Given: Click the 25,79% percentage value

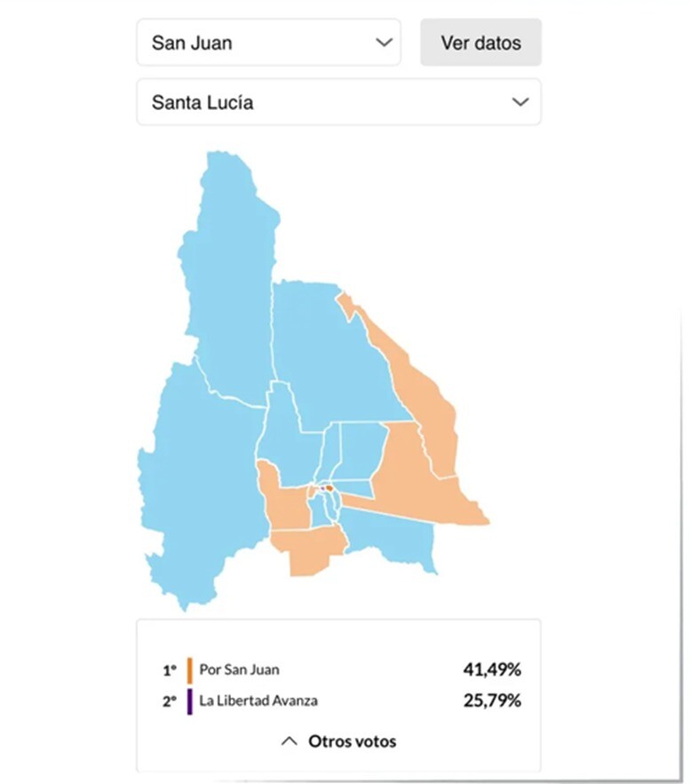Looking at the screenshot, I should pos(493,701).
